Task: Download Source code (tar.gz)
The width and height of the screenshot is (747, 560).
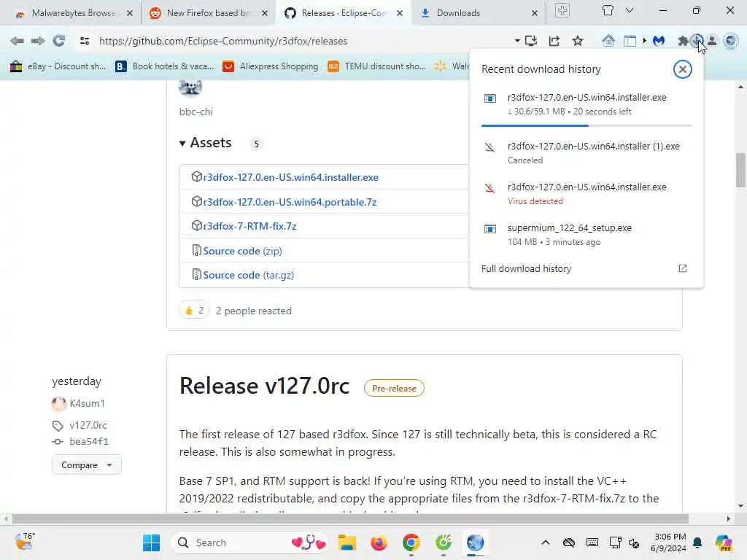Action: coord(248,275)
